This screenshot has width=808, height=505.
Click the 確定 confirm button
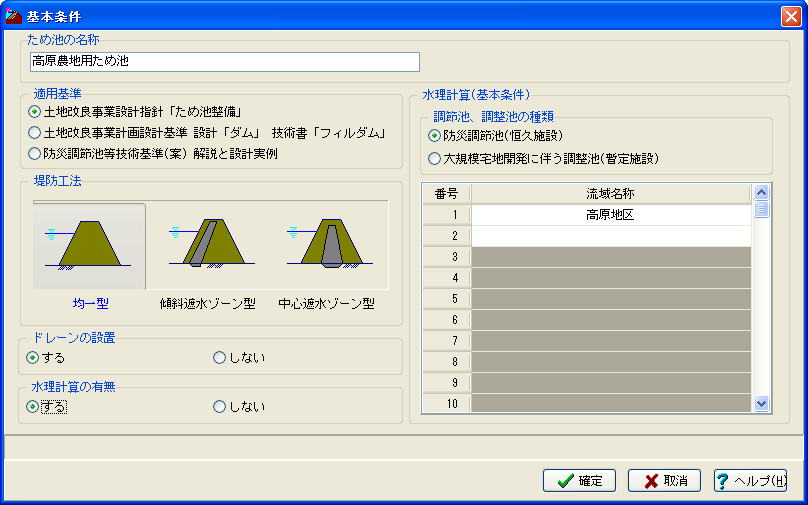(x=579, y=481)
